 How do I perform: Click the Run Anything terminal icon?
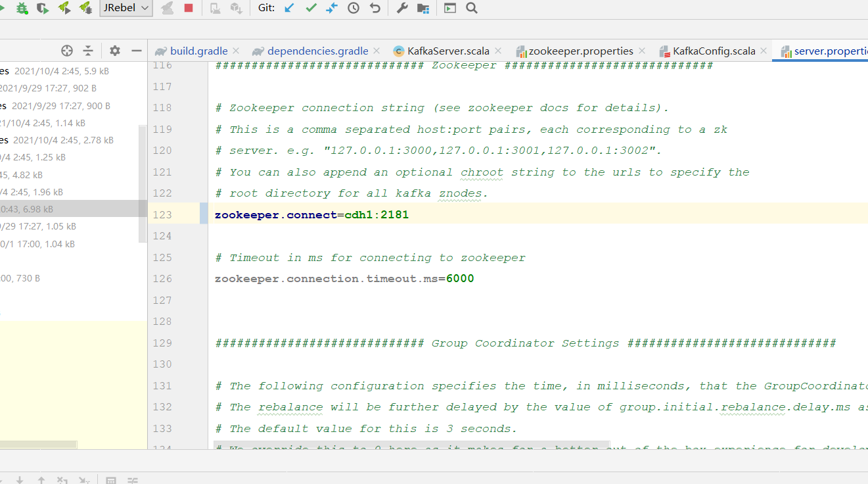click(450, 8)
